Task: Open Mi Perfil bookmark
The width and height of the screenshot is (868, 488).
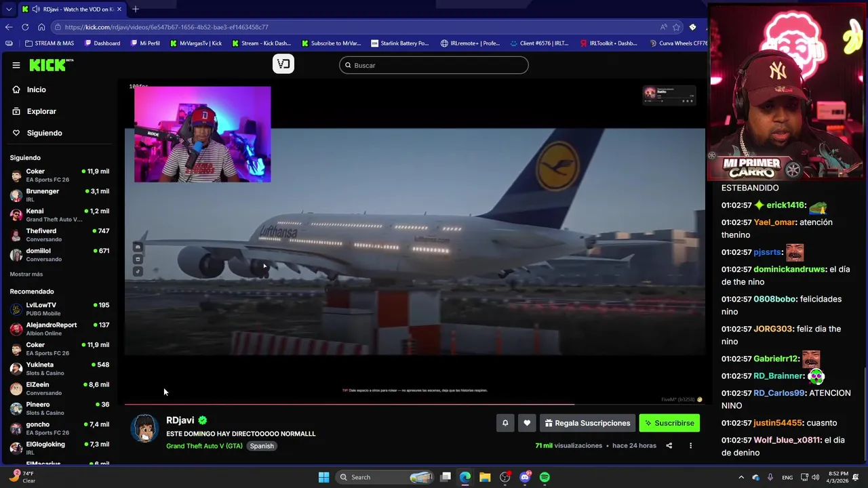Action: [145, 43]
